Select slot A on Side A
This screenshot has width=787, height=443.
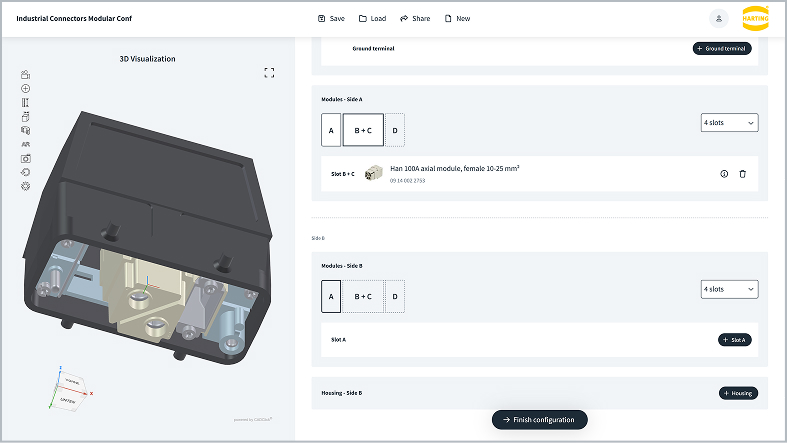(331, 130)
